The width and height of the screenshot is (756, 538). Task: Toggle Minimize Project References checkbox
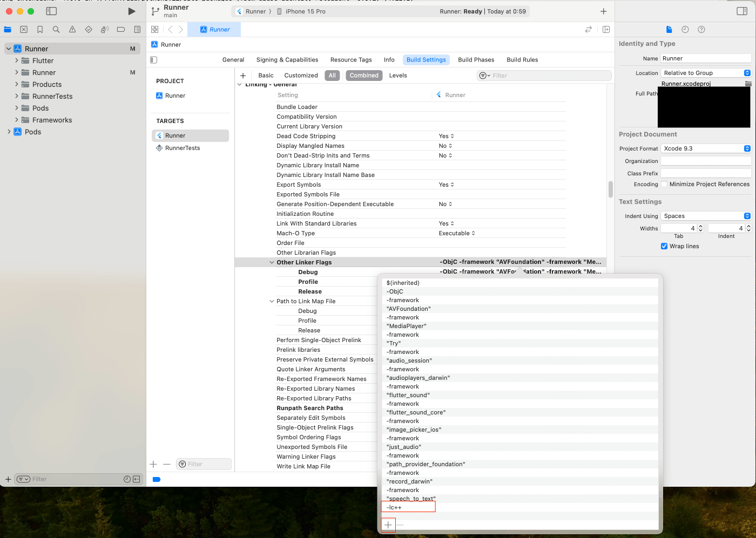point(664,184)
